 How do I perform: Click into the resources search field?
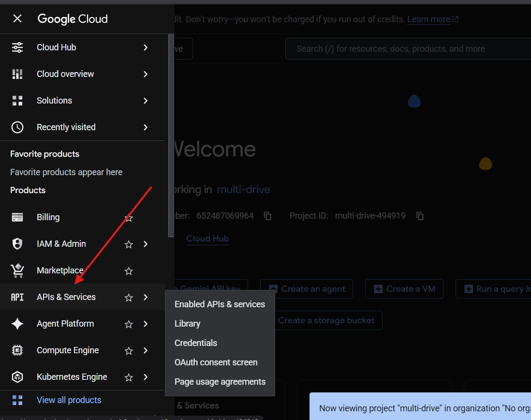coord(408,49)
